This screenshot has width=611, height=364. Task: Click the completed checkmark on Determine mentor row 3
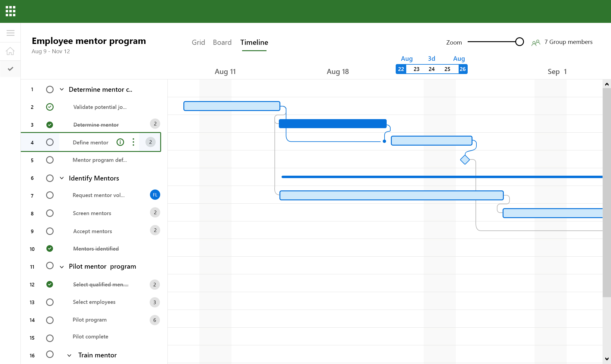point(49,125)
